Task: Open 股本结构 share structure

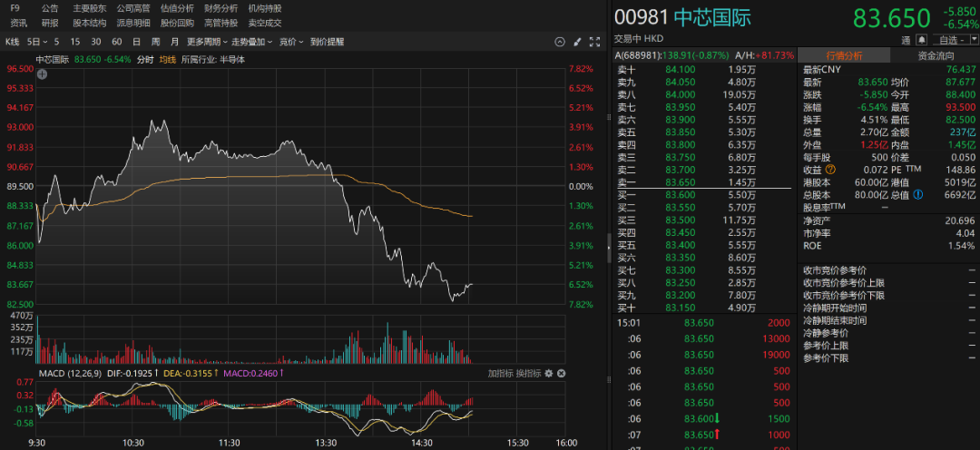Action: click(89, 23)
